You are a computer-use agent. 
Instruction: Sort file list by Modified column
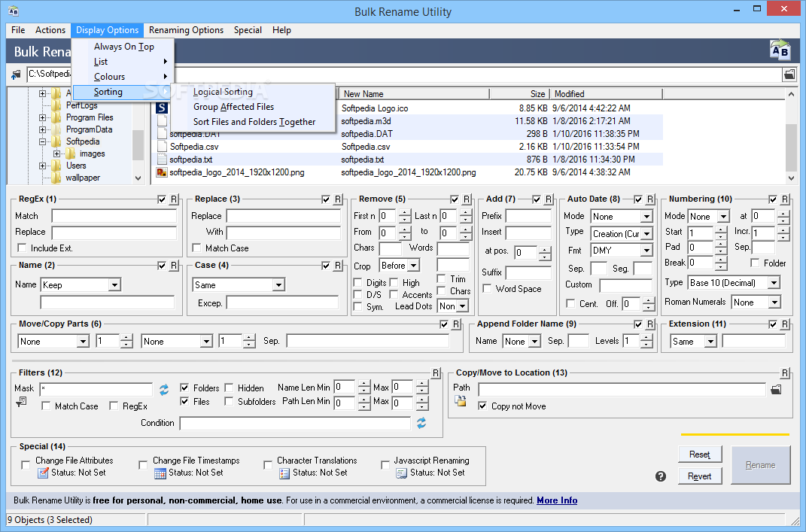point(606,93)
